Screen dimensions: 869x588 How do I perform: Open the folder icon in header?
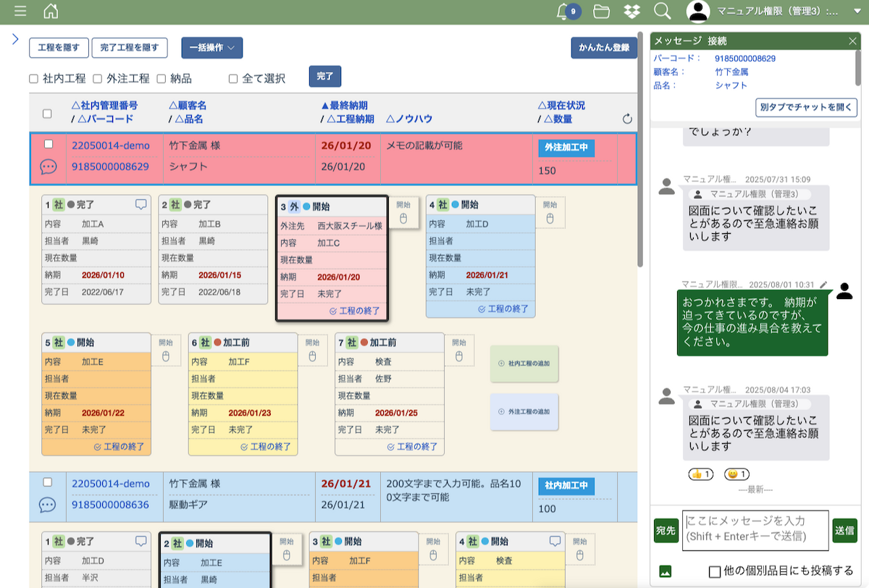601,11
